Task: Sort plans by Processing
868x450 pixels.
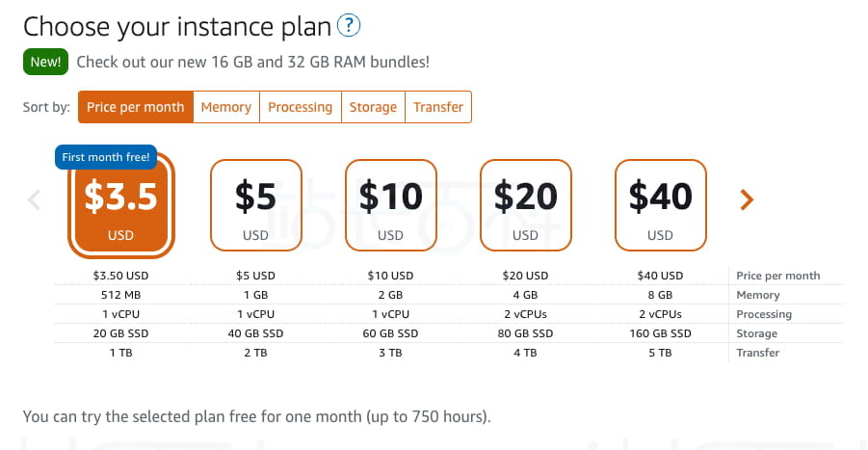Action: (300, 107)
